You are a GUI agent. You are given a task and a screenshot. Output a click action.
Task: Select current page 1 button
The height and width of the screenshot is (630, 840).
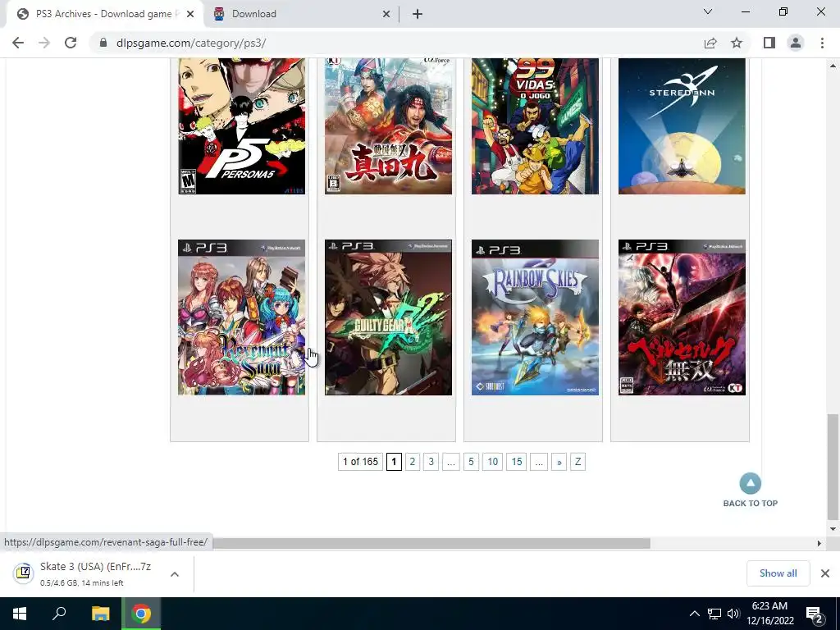[x=394, y=462]
